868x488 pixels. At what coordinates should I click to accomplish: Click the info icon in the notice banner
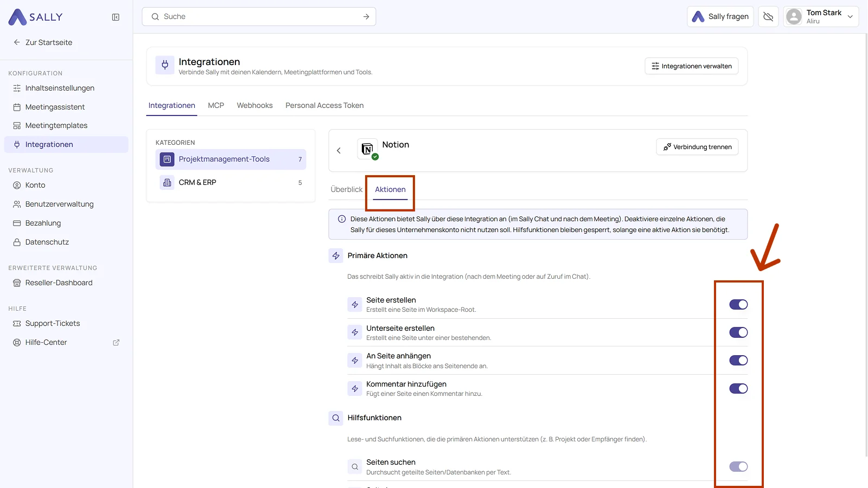tap(342, 219)
